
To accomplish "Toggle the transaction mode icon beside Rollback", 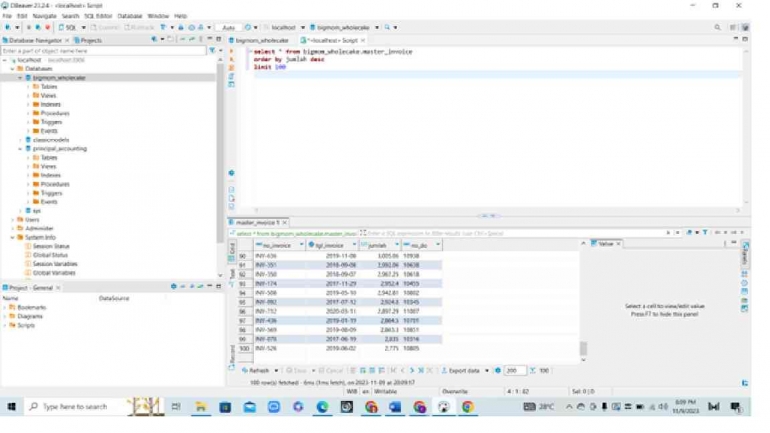I will point(163,27).
